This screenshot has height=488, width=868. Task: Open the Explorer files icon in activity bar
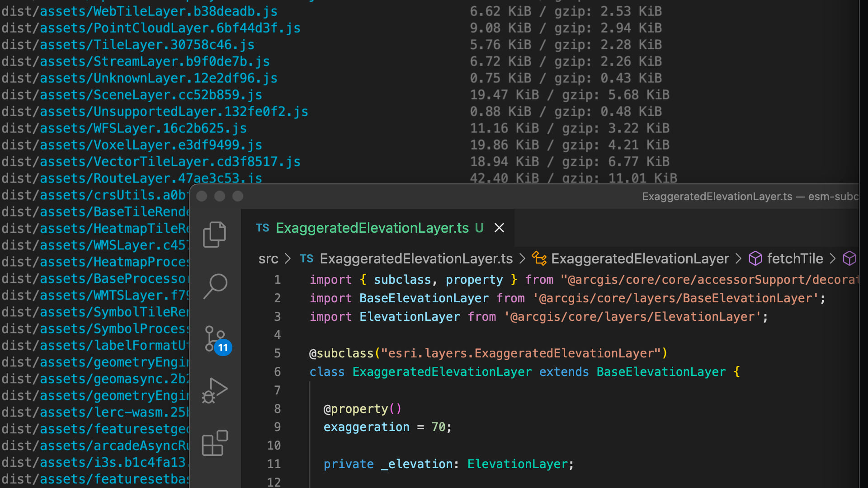coord(214,234)
